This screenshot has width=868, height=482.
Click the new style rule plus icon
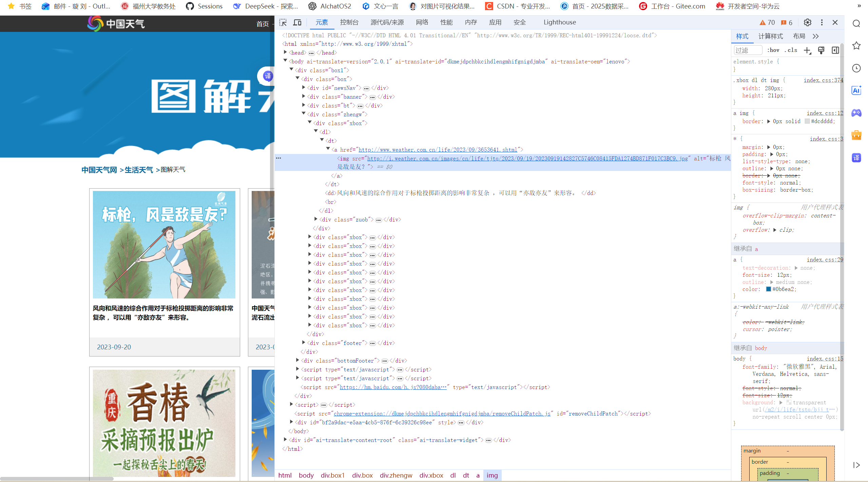[x=807, y=50]
